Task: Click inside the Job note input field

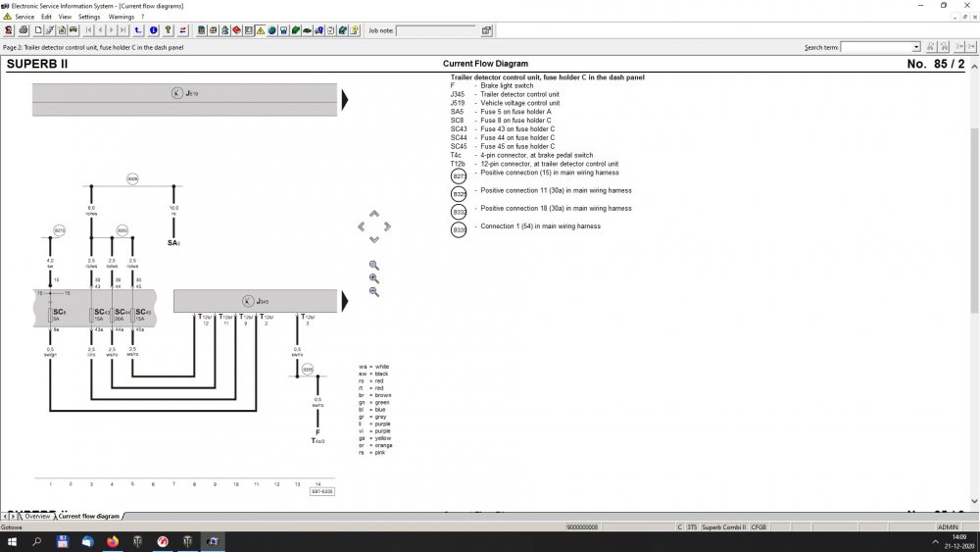Action: (436, 30)
